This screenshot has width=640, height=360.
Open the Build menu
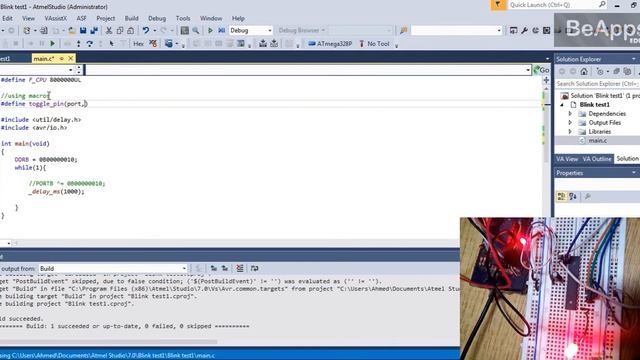(131, 18)
